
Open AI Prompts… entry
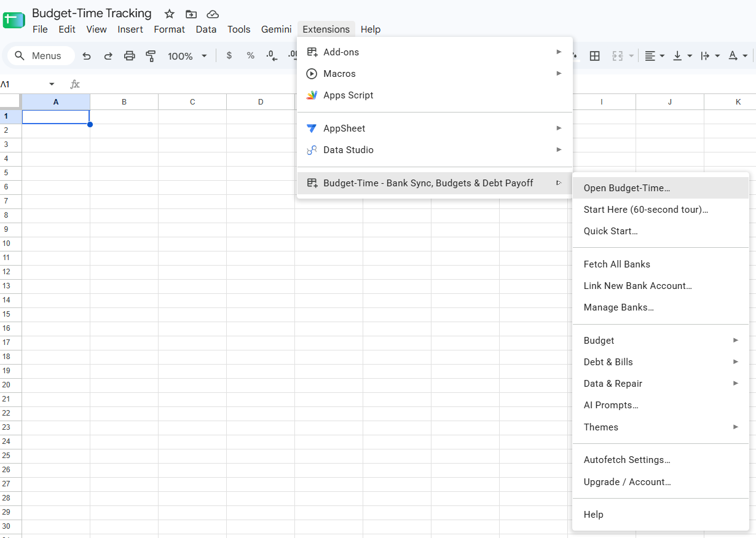pyautogui.click(x=661, y=405)
